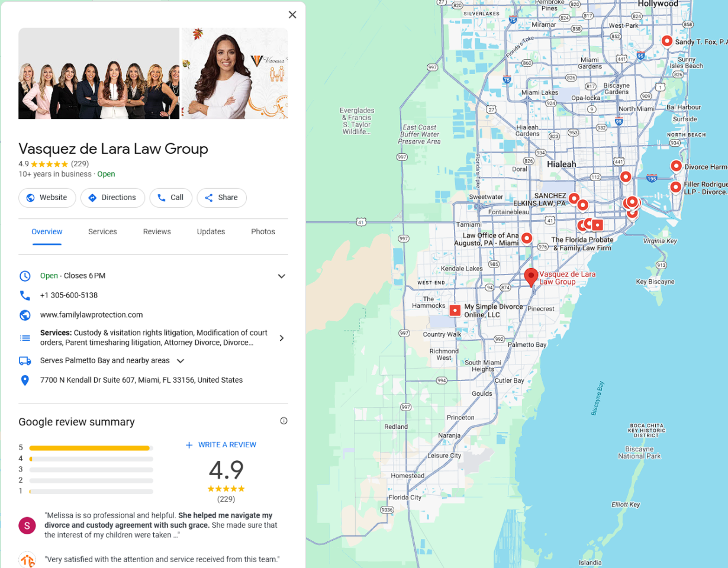Click the Key Biscayne label on the map

point(655,282)
